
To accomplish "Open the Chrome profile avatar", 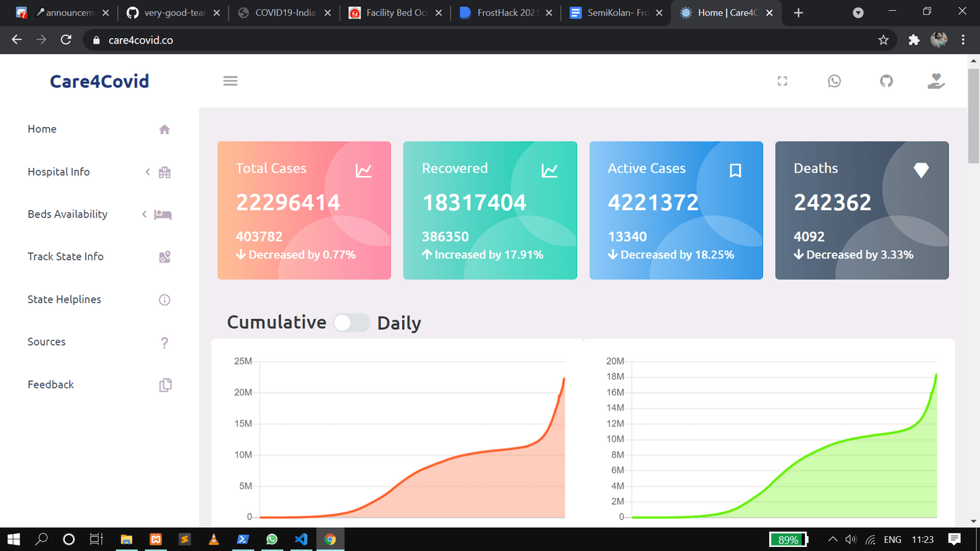I will coord(939,40).
